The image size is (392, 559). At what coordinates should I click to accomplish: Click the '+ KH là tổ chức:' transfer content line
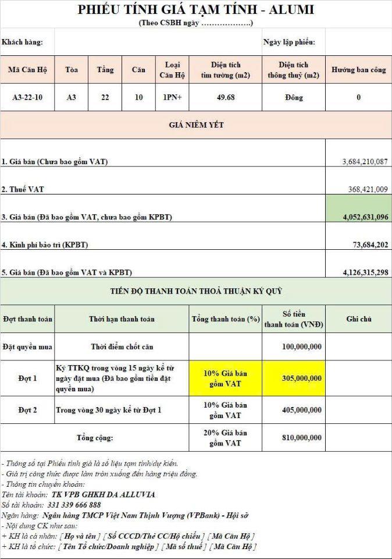tap(129, 546)
